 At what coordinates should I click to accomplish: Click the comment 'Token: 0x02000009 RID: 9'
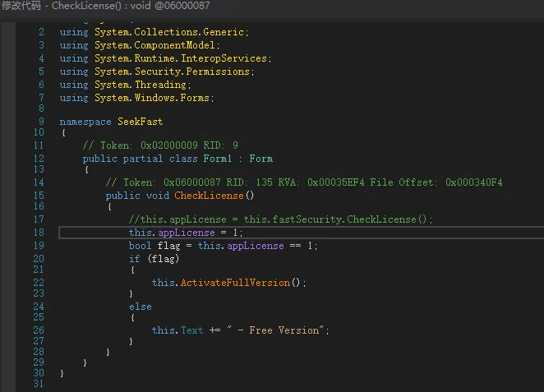160,145
